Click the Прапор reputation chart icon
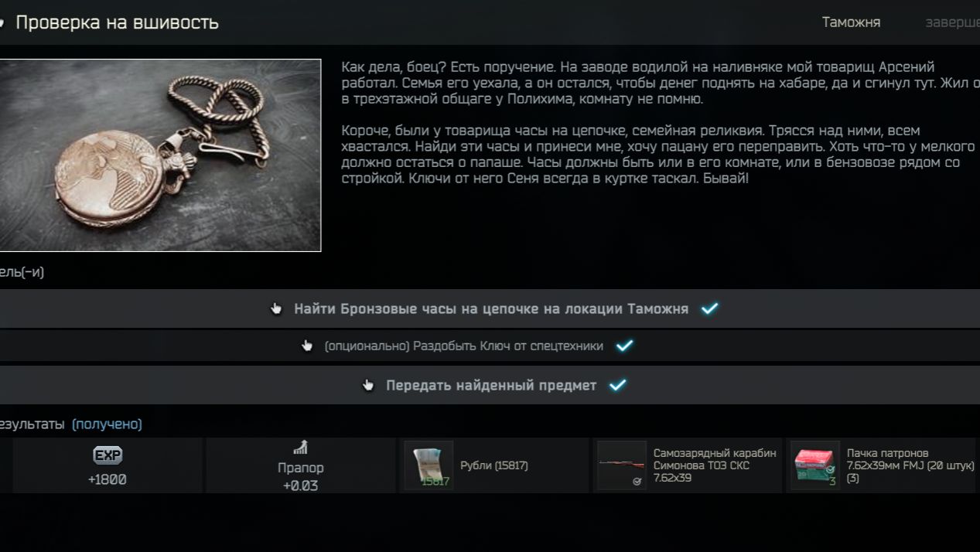This screenshot has height=552, width=980. coord(301,448)
